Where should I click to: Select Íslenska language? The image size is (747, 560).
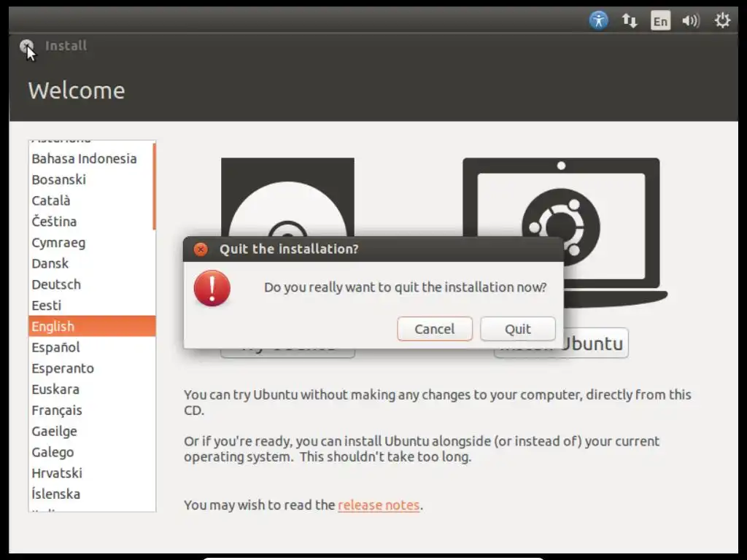click(92, 494)
